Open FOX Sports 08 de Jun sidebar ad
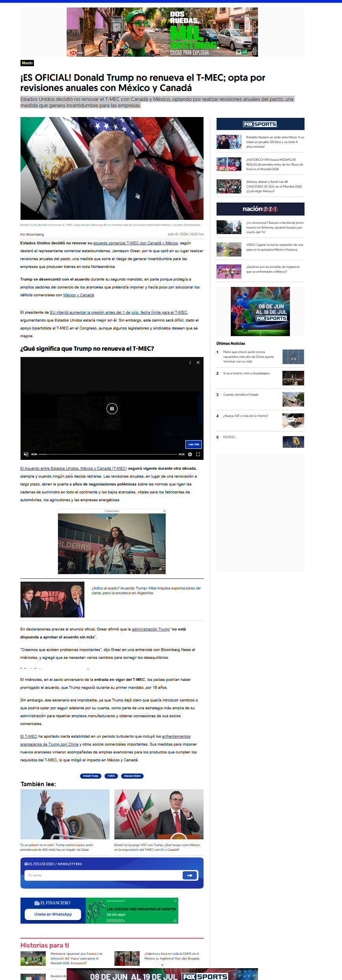The image size is (342, 980). [260, 311]
